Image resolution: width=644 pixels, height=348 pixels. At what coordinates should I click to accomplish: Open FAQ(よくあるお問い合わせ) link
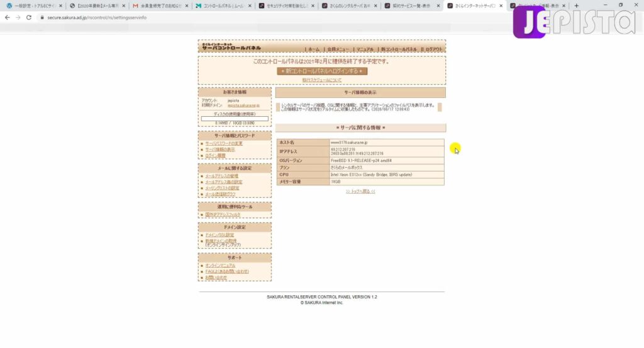227,271
